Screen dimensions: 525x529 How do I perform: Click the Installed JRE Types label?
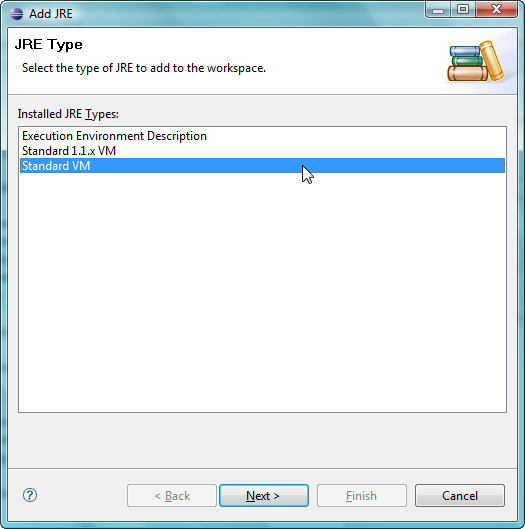tap(68, 114)
